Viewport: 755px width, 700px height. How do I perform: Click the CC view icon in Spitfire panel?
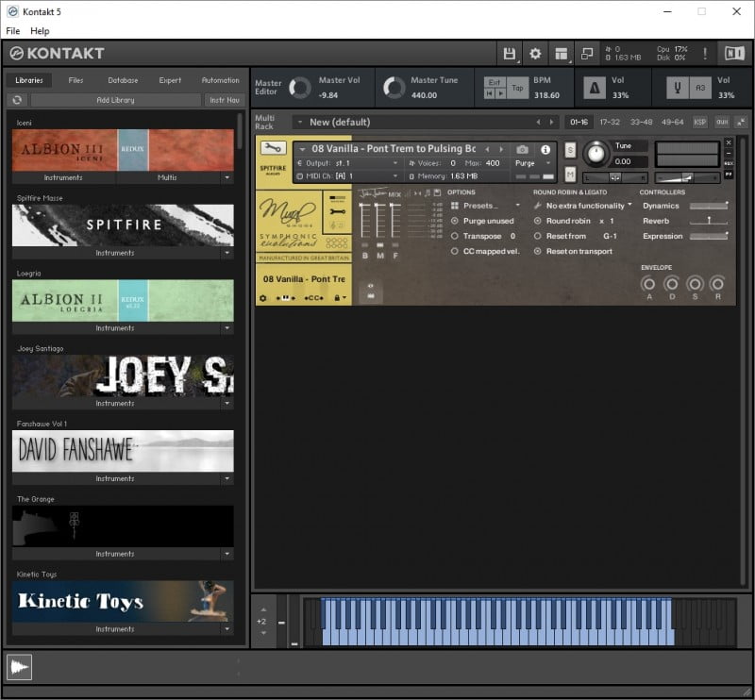[313, 298]
